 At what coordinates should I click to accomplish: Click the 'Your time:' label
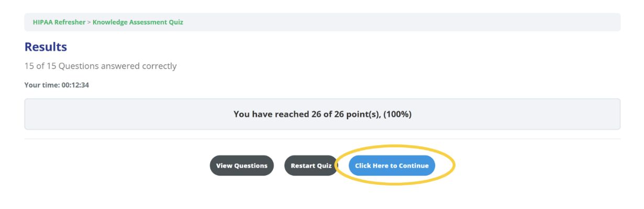coord(42,85)
